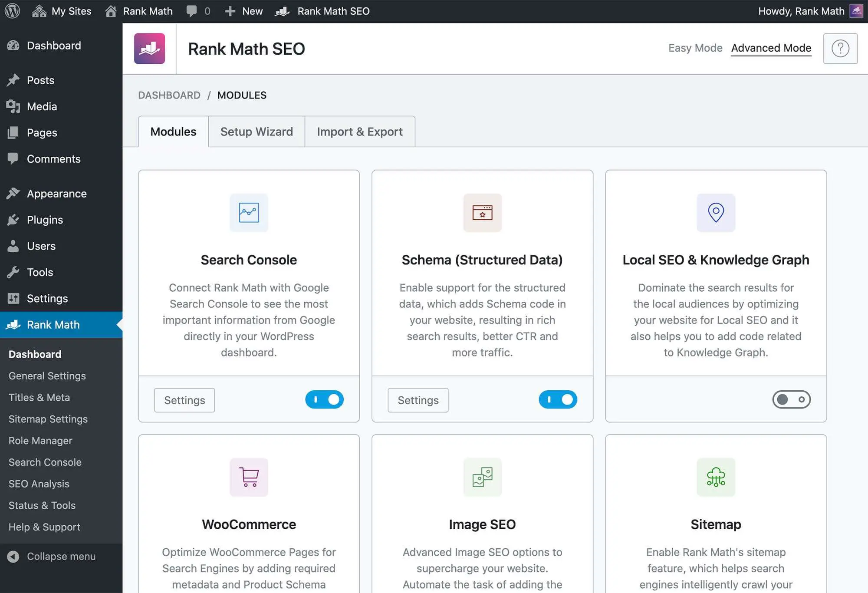
Task: Open Rank Math General Settings menu
Action: (x=47, y=376)
